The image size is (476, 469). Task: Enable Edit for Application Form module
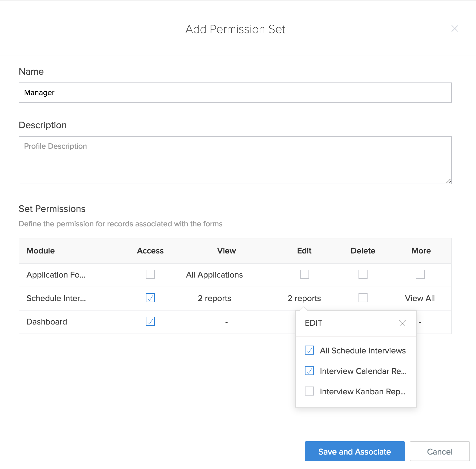coord(304,274)
